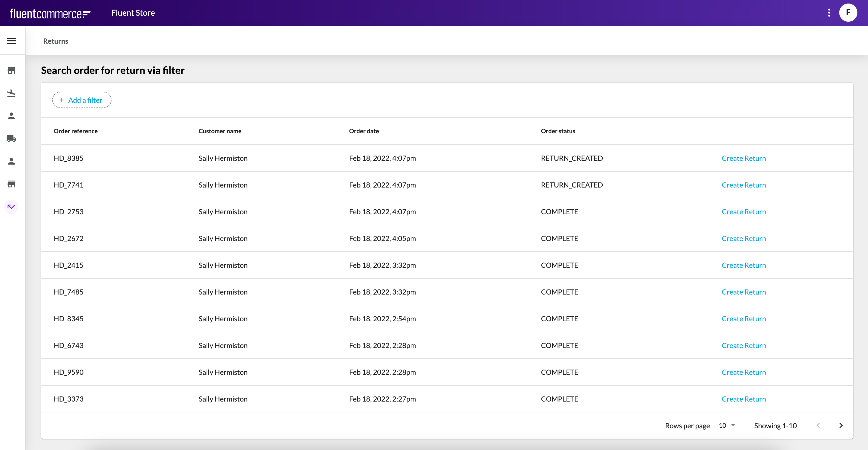
Task: Click the Returns breadcrumb label
Action: pyautogui.click(x=55, y=41)
